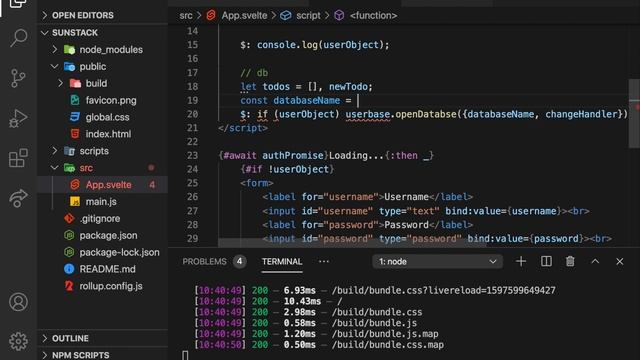Screen dimensions: 640x360
Task: Split the terminal panel
Action: pyautogui.click(x=546, y=261)
